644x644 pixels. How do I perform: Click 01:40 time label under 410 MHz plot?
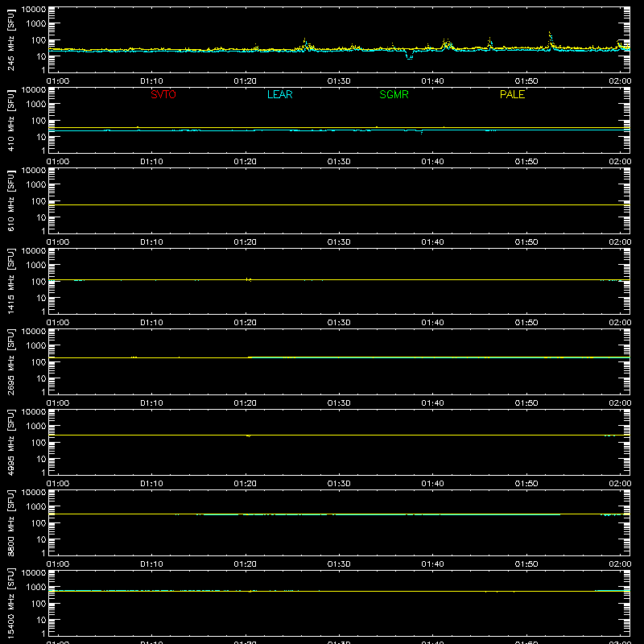[x=432, y=162]
